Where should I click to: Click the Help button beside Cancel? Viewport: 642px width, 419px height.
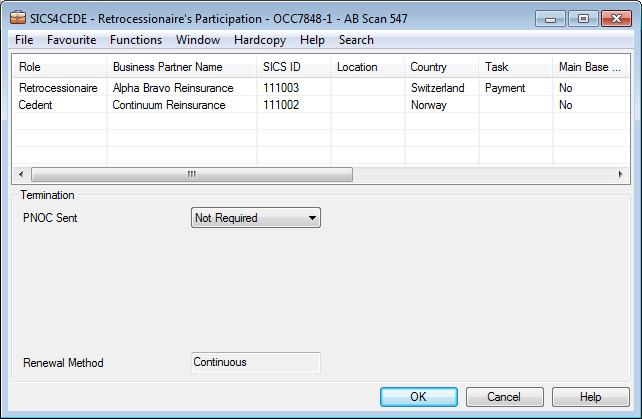tap(590, 396)
